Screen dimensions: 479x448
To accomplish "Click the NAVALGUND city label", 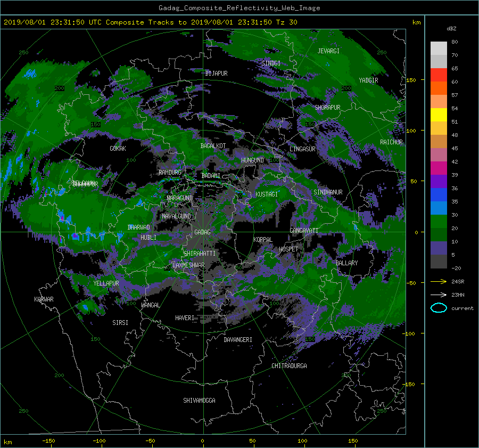I will coord(176,216).
